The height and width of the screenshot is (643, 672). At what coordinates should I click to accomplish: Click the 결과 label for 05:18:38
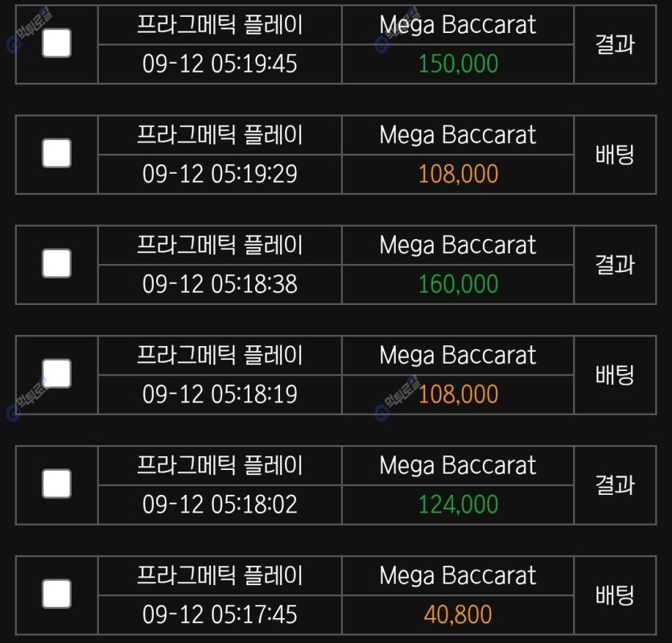[x=615, y=265]
